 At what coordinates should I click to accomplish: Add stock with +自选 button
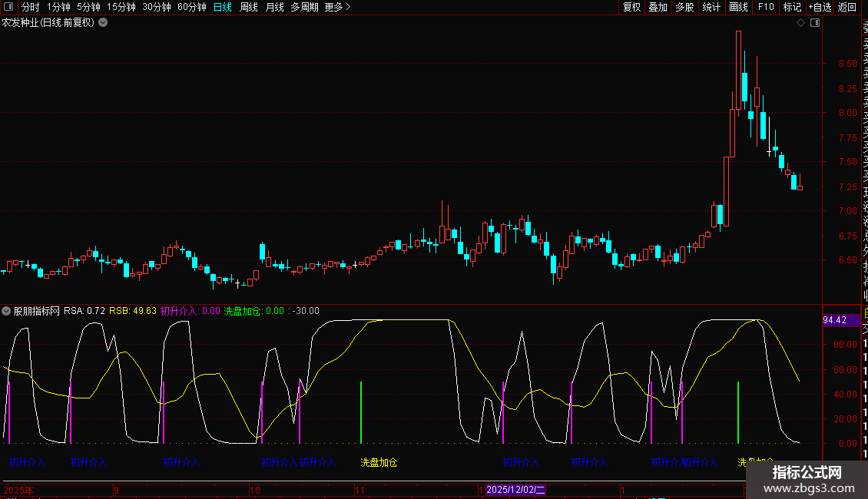[x=819, y=7]
